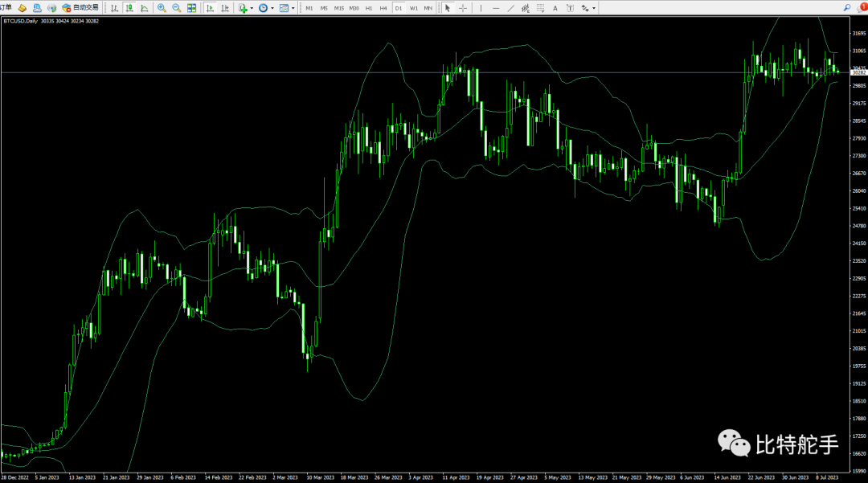Open search magnifier in toolbar

(847, 8)
